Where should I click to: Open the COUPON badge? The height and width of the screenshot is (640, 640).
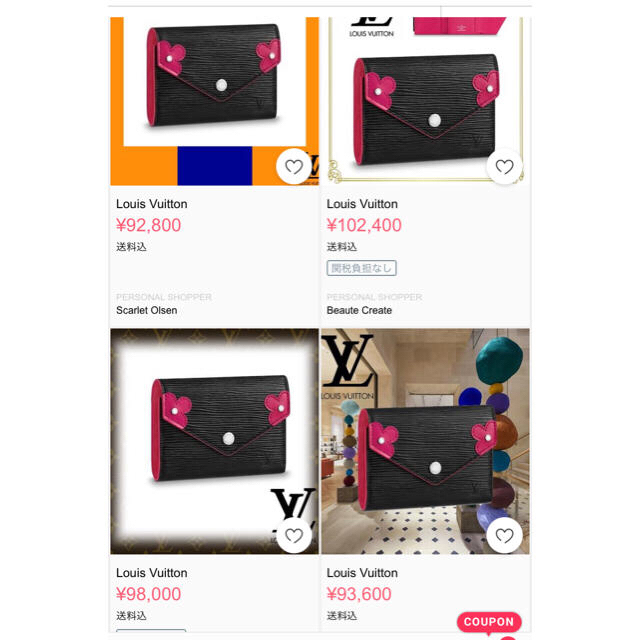489,622
